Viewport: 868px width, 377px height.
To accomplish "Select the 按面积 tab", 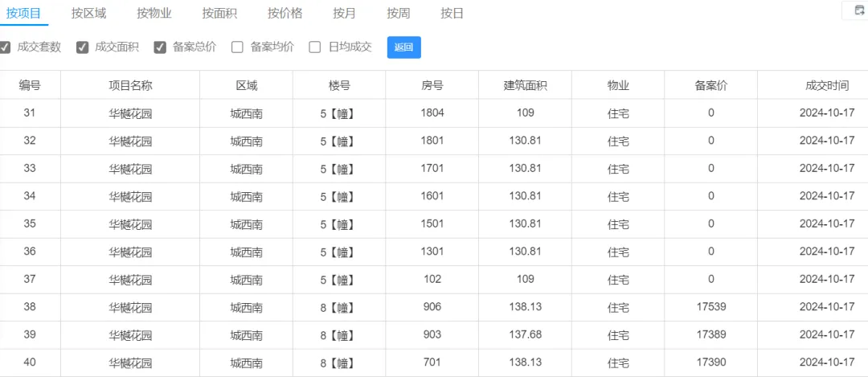I will 219,14.
